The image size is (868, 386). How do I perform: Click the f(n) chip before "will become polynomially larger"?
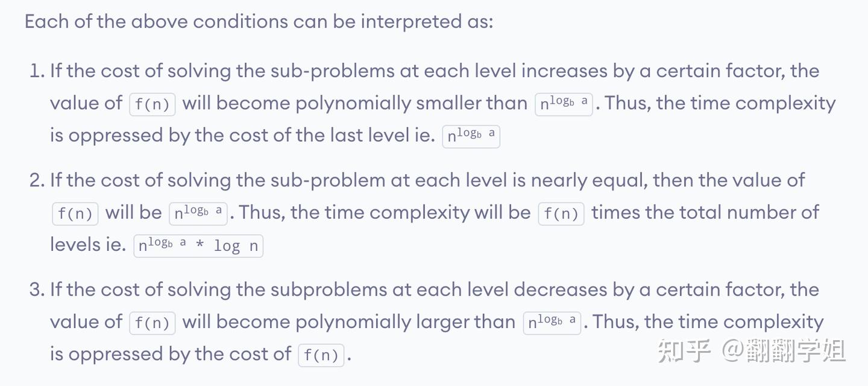pyautogui.click(x=153, y=323)
